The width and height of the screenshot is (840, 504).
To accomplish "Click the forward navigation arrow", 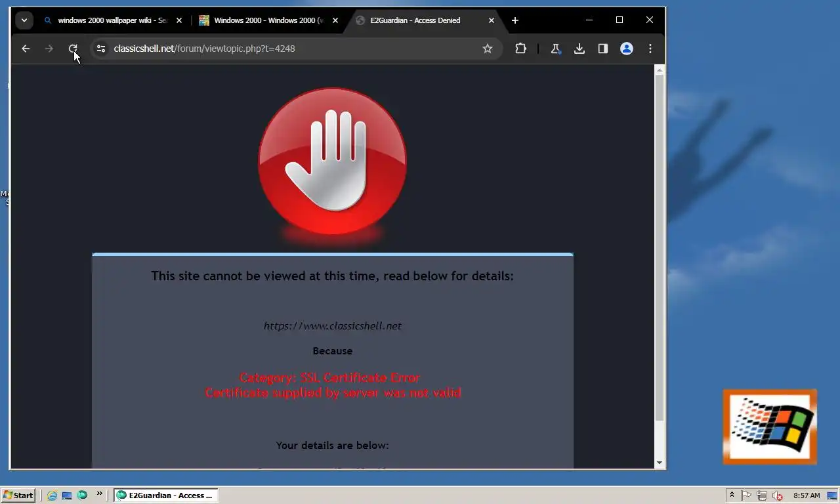I will pos(49,49).
